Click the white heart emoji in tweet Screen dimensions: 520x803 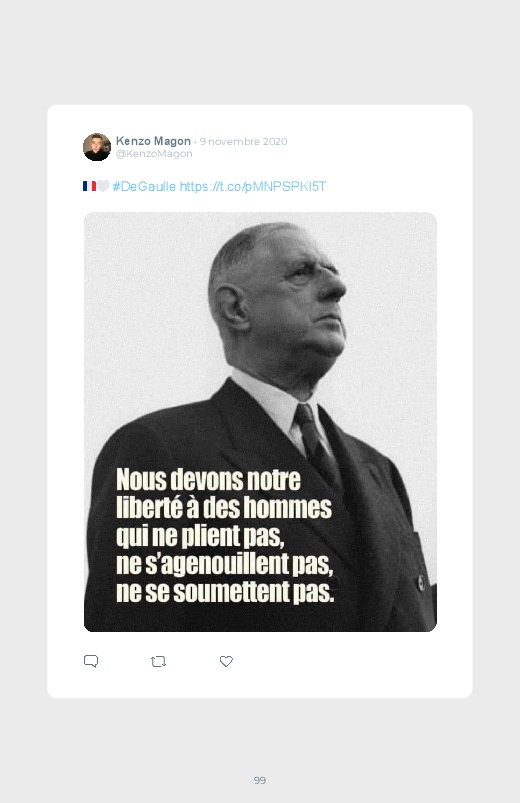(x=103, y=186)
